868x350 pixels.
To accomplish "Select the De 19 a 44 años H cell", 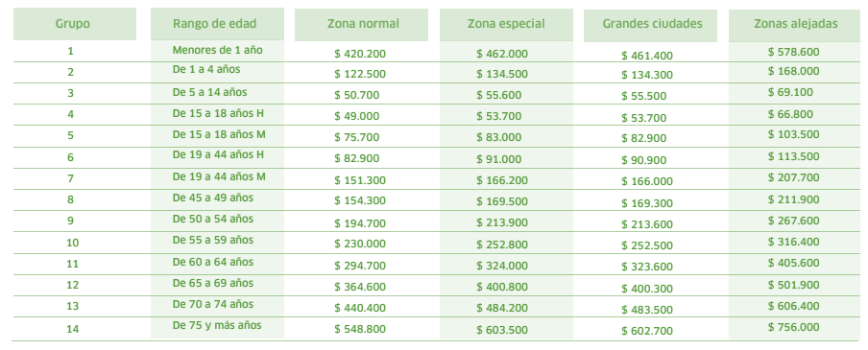I will coord(218,154).
